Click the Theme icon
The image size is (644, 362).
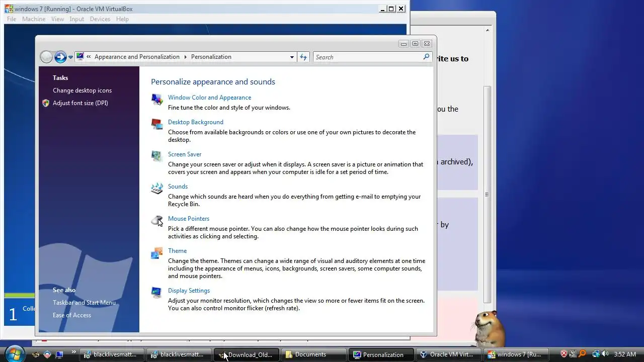click(x=157, y=252)
